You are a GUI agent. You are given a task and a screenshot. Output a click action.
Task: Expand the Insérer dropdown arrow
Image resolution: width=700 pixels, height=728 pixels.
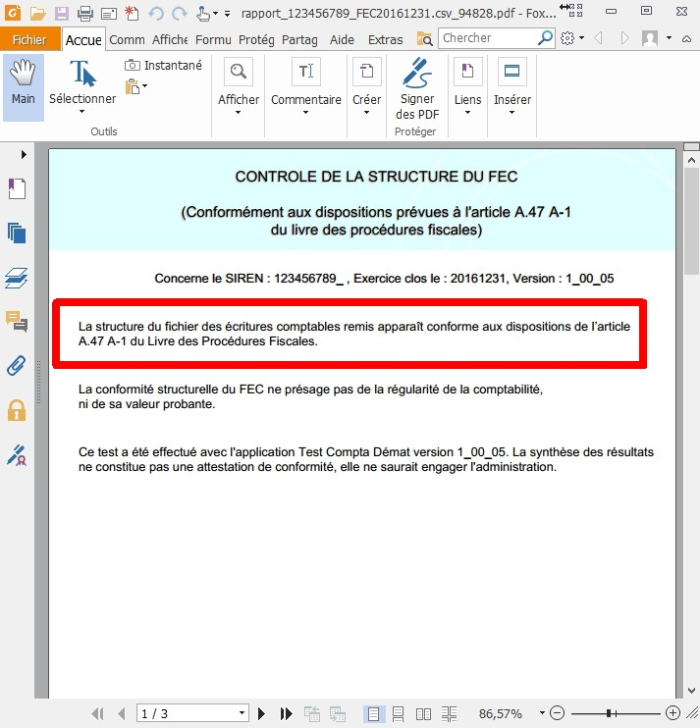coord(512,113)
